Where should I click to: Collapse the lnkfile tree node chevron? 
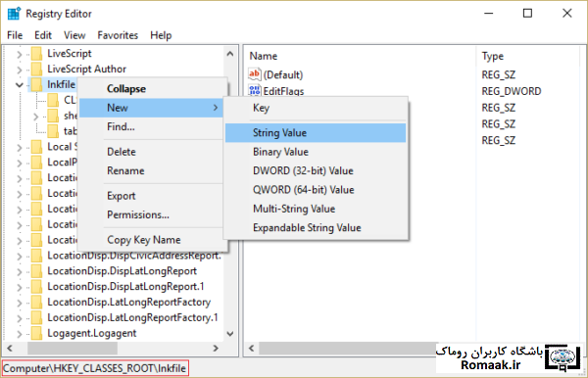click(20, 85)
